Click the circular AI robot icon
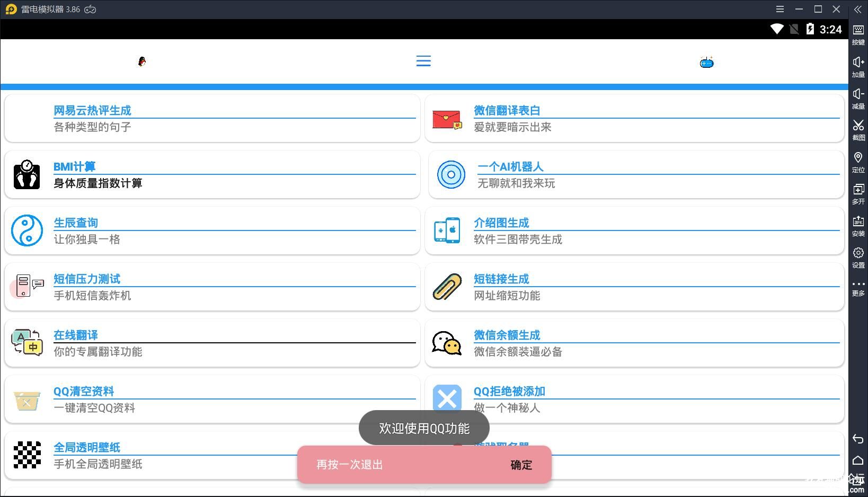The height and width of the screenshot is (497, 868). coord(451,175)
